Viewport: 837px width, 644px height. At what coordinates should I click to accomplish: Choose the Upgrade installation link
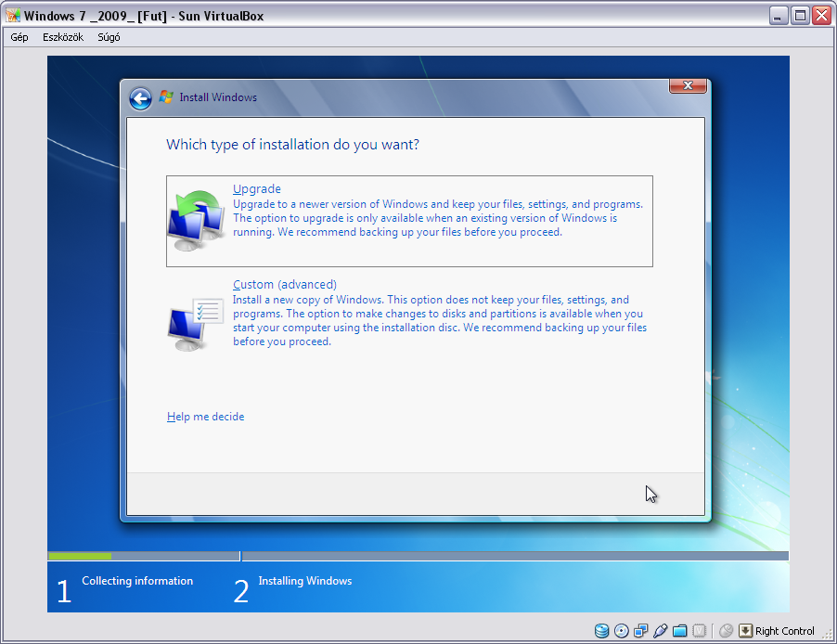click(257, 188)
